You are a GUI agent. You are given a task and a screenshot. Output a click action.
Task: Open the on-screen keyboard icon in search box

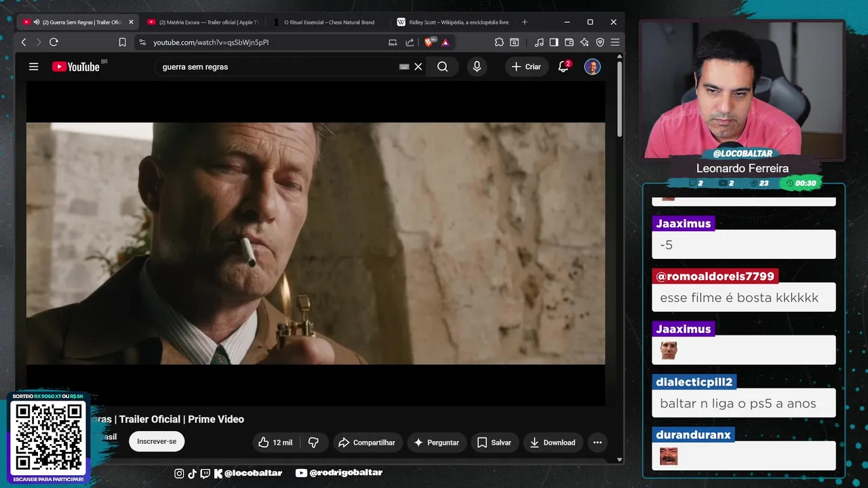click(x=404, y=66)
